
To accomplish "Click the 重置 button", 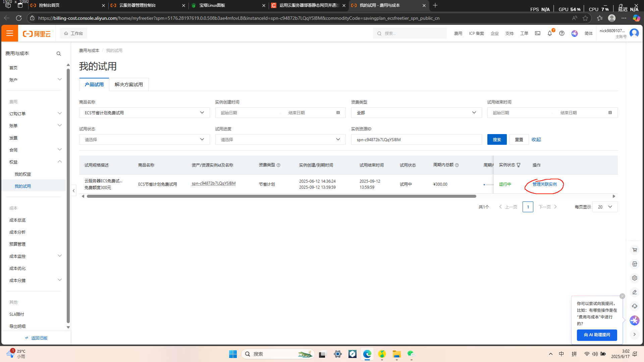I will click(519, 139).
